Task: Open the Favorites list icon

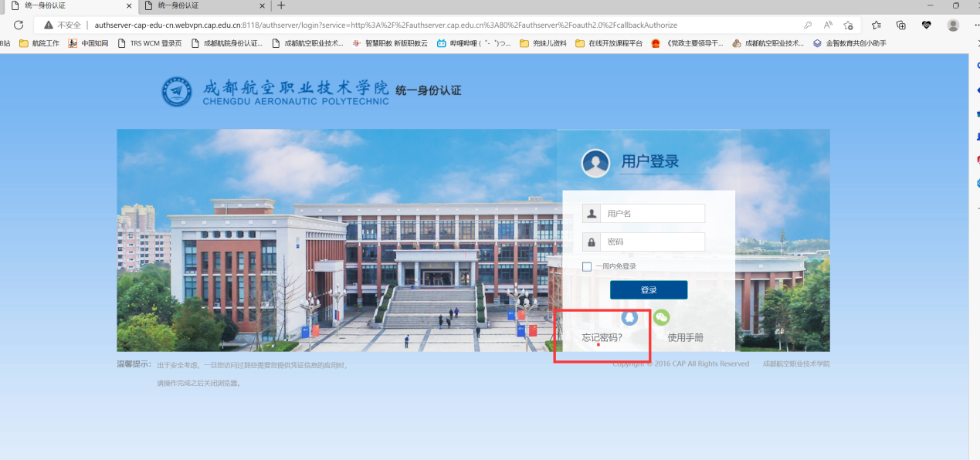Action: 877,25
